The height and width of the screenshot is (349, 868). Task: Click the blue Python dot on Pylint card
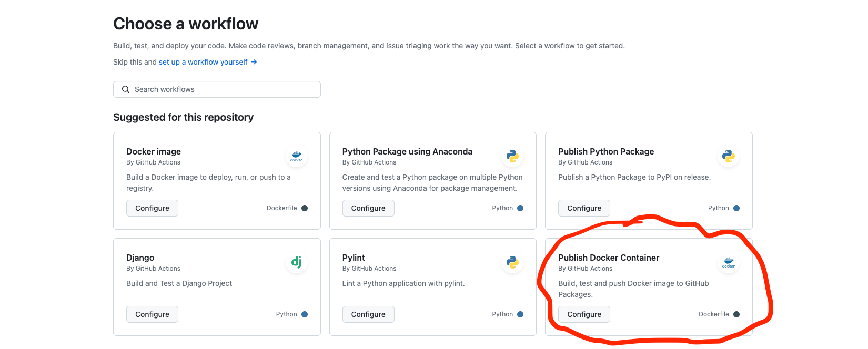(521, 314)
